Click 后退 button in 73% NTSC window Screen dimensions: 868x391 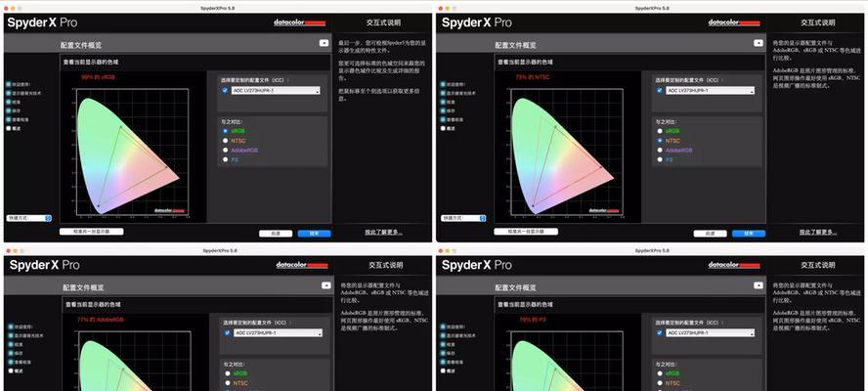tap(711, 234)
